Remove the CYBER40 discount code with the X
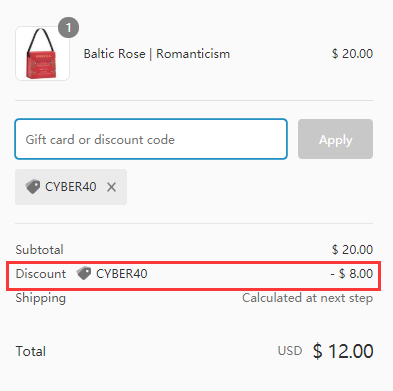This screenshot has height=391, width=393. (x=111, y=187)
